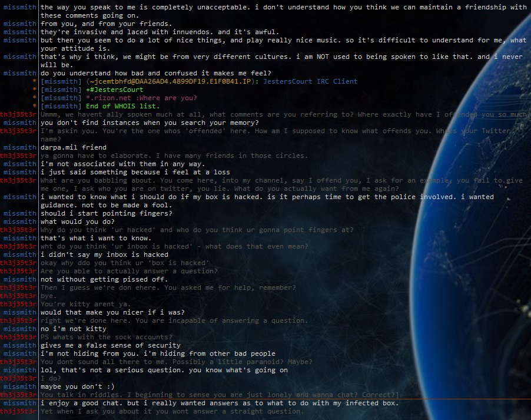The width and height of the screenshot is (531, 420).
Task: Click 'not without getting pissed off.' message
Action: pyautogui.click(x=96, y=279)
